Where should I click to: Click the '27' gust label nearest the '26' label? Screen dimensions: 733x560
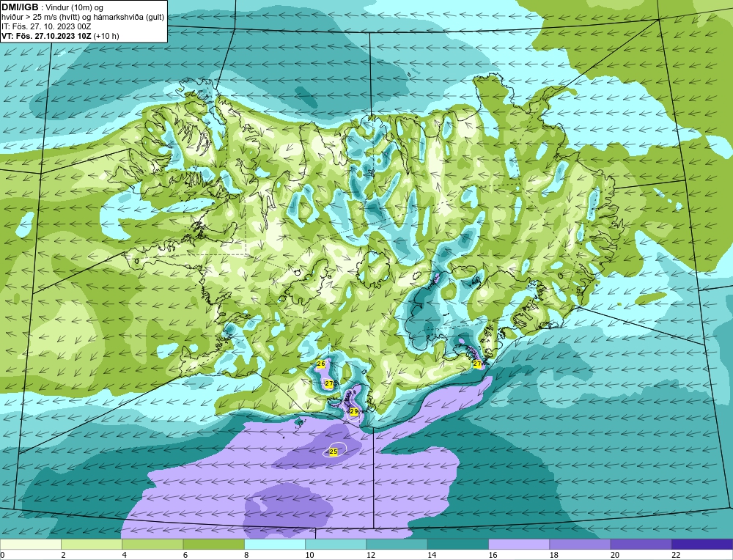329,384
